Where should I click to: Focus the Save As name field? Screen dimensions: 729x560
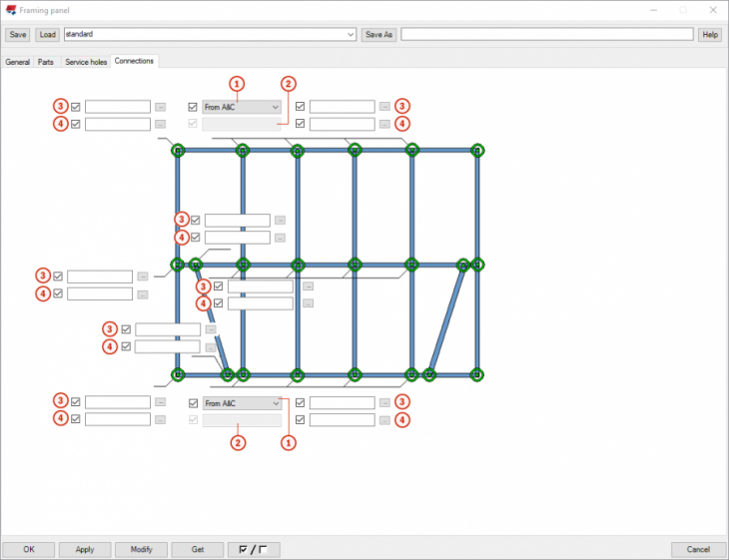pos(547,34)
